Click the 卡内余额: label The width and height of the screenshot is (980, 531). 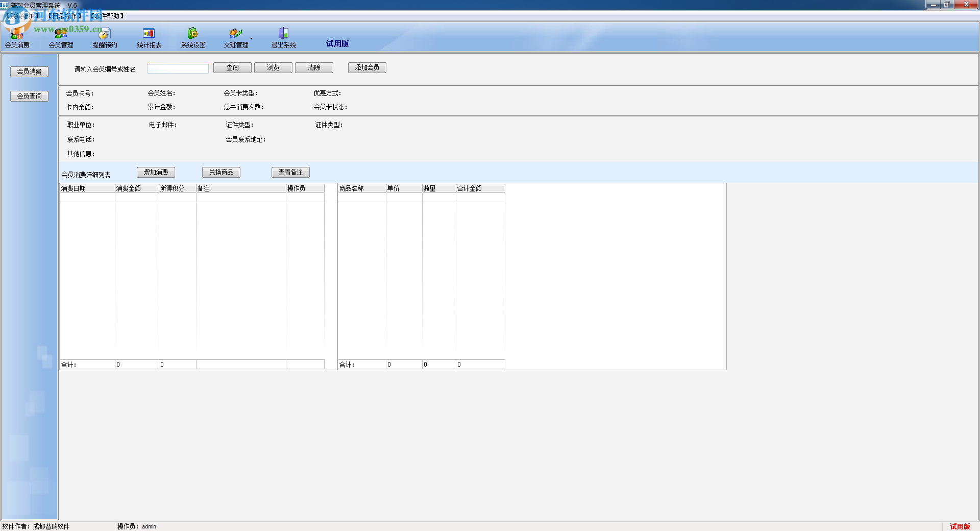[x=80, y=107]
